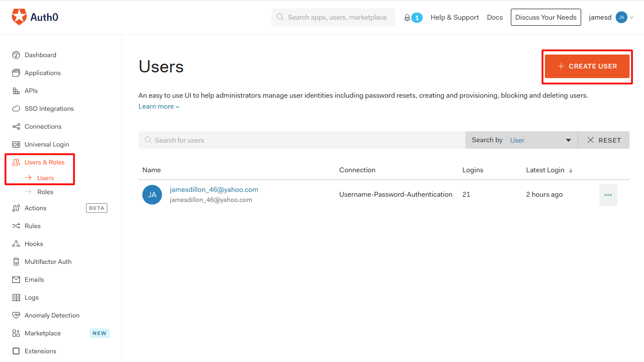Viewport: 644px width, 362px height.
Task: Click the Extensions chip icon
Action: (x=16, y=351)
